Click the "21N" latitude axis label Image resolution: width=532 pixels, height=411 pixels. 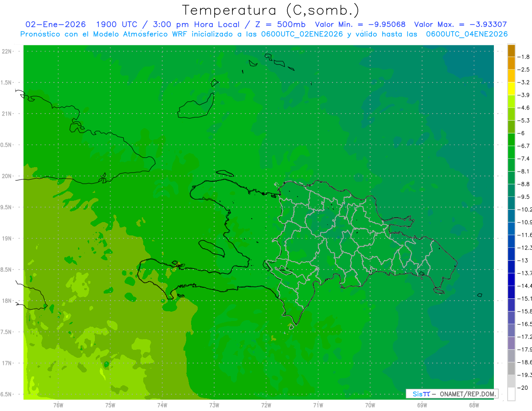point(7,114)
